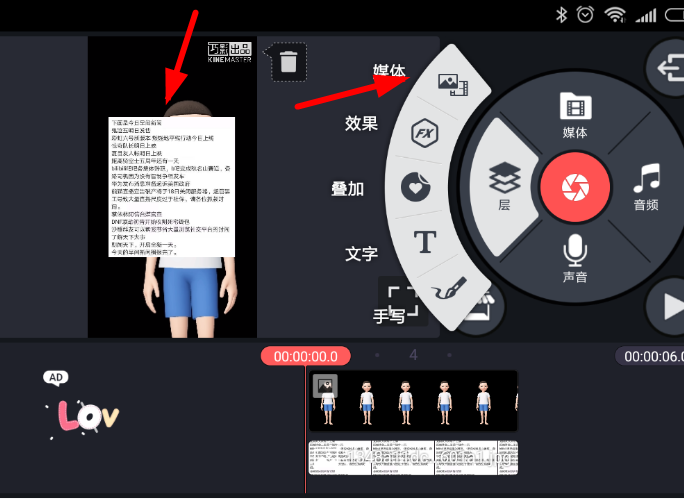Tap the 00:00:00.0 playhead time marker
Image resolution: width=684 pixels, height=499 pixels.
[x=306, y=356]
